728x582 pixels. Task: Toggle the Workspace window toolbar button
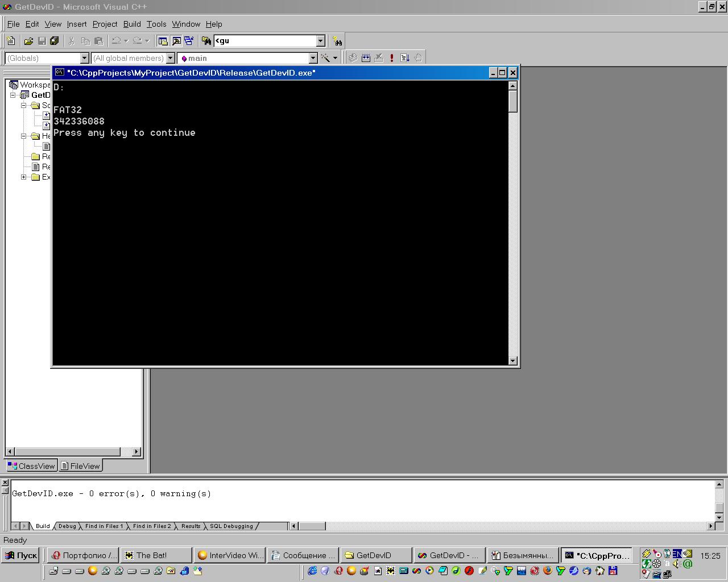click(x=163, y=41)
